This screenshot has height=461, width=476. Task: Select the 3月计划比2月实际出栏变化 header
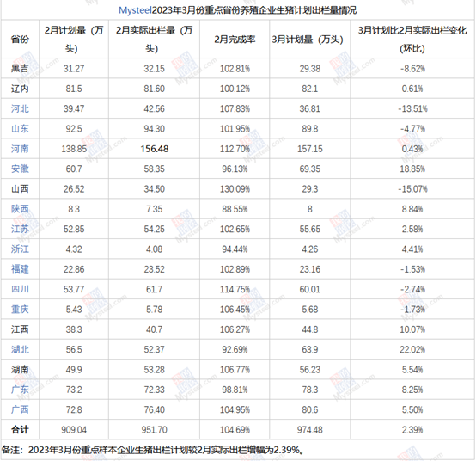pyautogui.click(x=412, y=40)
